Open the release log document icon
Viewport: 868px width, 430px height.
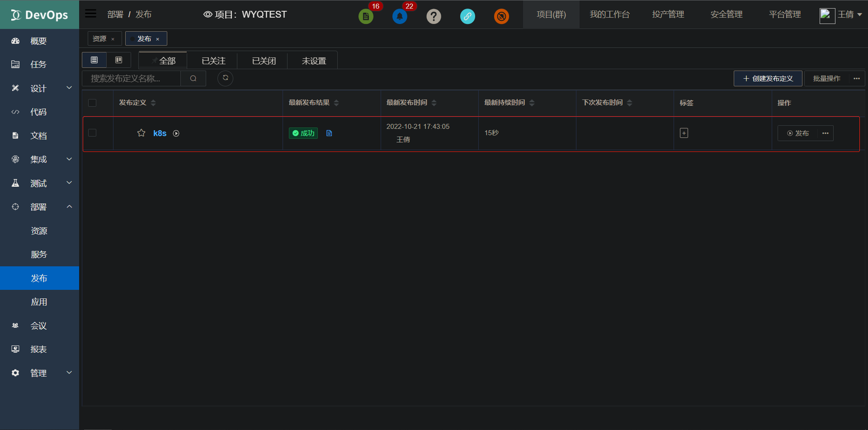329,133
